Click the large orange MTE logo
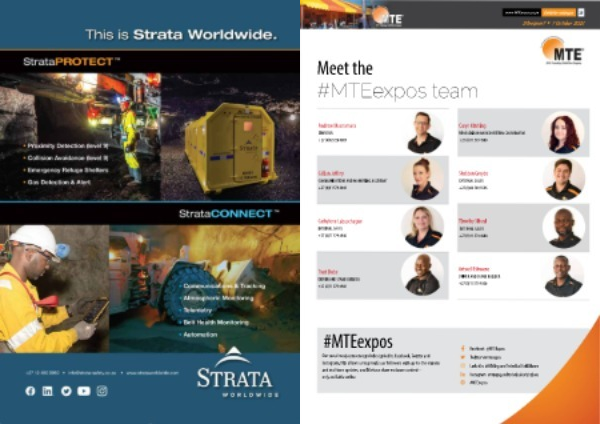600x424 pixels. 561,49
